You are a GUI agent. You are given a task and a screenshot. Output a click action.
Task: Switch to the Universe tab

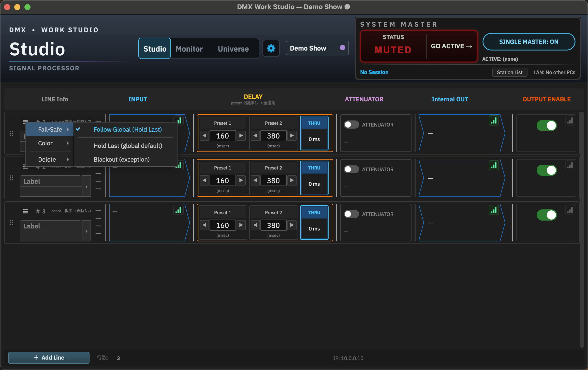point(233,49)
